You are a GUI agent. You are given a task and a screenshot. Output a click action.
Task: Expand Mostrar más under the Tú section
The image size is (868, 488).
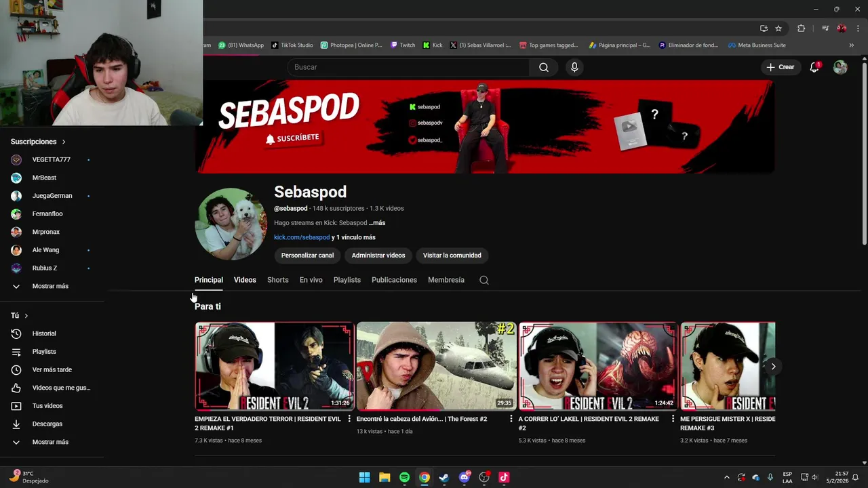tap(52, 442)
